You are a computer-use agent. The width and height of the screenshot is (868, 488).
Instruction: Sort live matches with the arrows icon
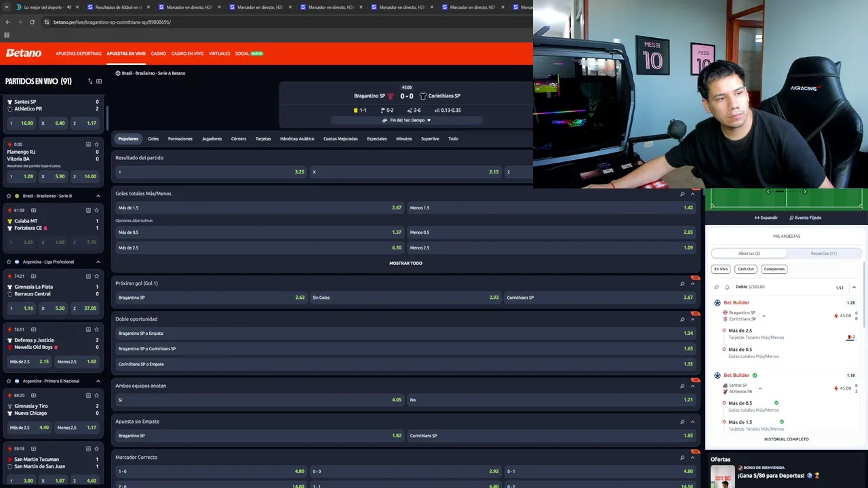tap(90, 81)
